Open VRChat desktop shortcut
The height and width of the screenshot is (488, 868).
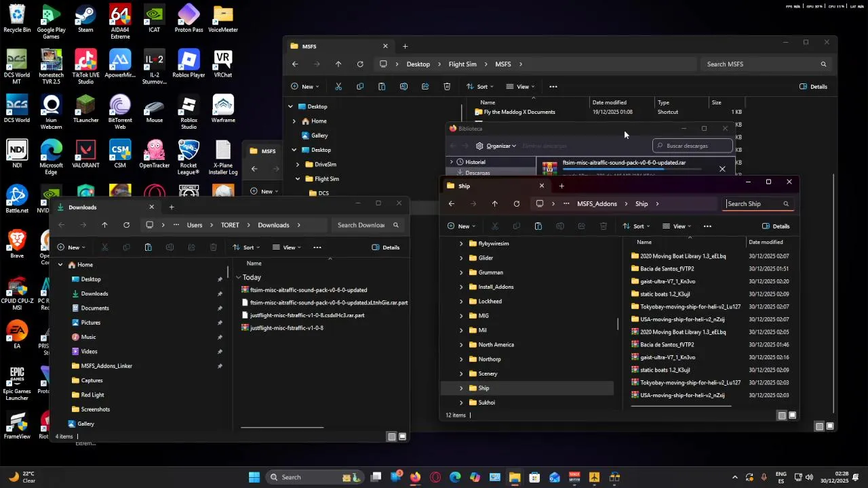click(223, 64)
